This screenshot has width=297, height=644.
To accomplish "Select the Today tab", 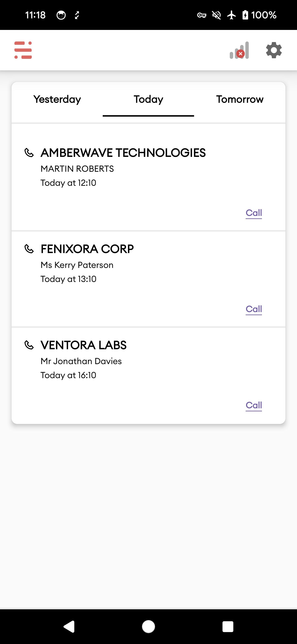I will pos(148,99).
